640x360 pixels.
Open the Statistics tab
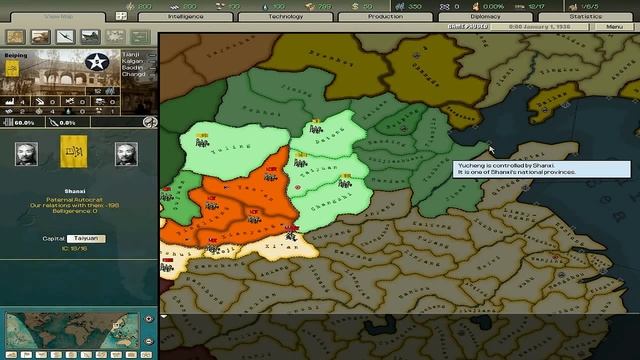[585, 17]
